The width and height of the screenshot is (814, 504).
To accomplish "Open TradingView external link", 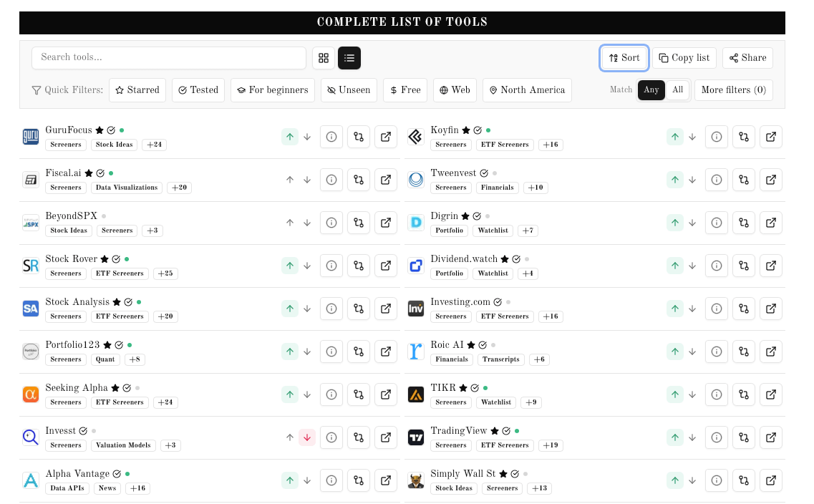I will tap(771, 437).
